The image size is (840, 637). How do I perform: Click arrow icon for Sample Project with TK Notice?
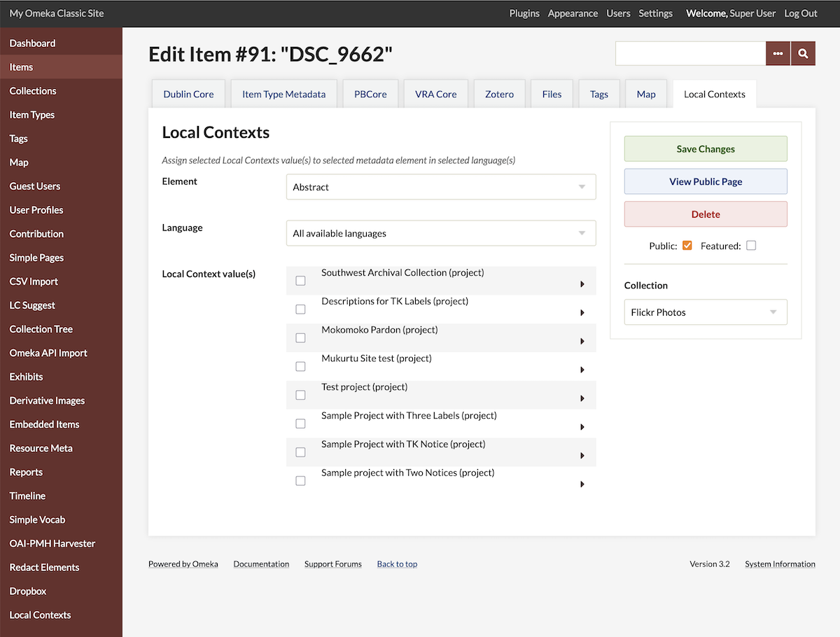[x=582, y=456]
